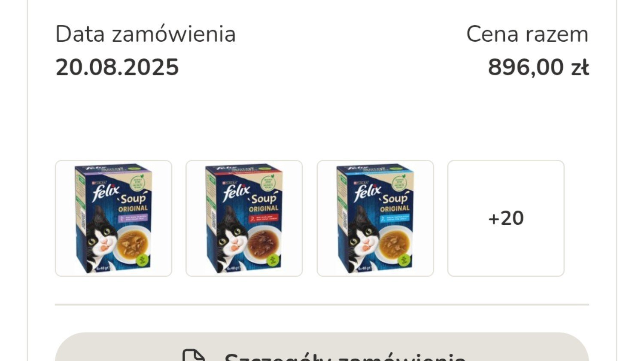Screen dimensions: 644x361
Task: Click the Cena razem label
Action: coord(528,34)
